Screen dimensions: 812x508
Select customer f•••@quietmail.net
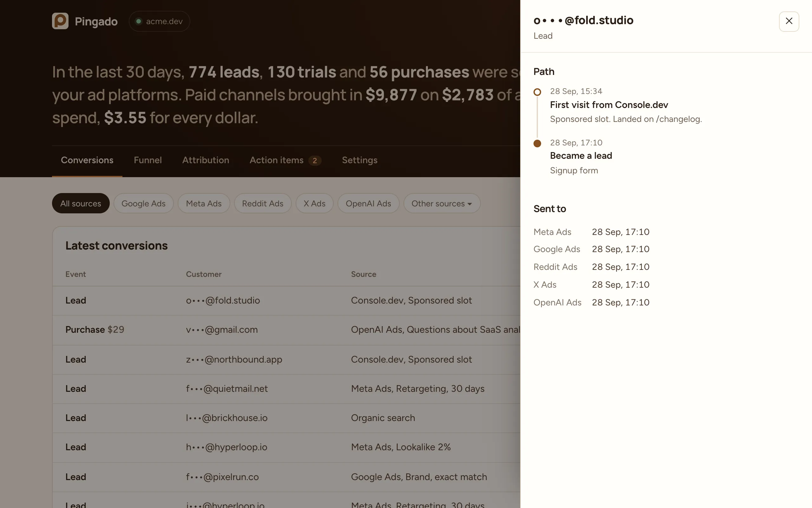click(x=227, y=389)
